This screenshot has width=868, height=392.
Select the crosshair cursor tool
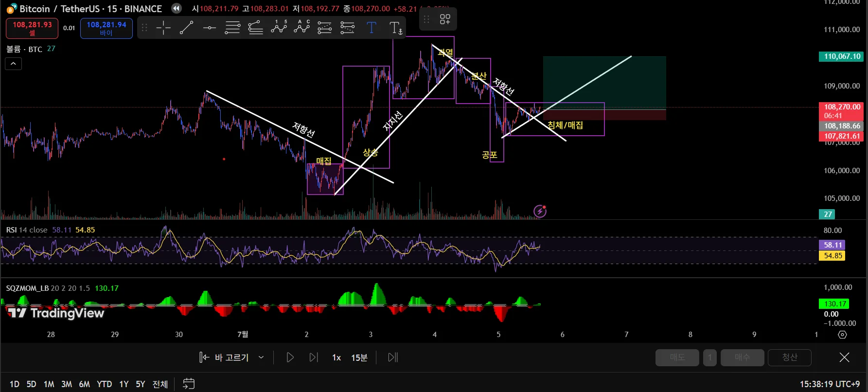tap(163, 28)
